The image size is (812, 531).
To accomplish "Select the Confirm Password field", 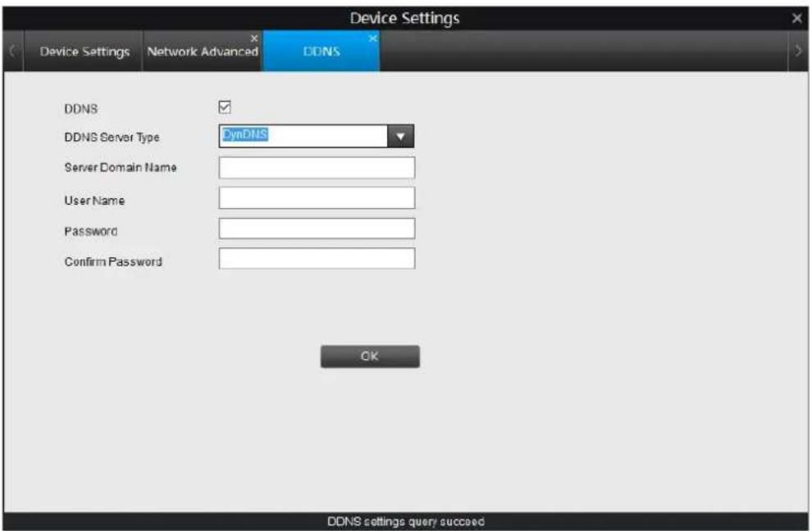I will pos(317,259).
